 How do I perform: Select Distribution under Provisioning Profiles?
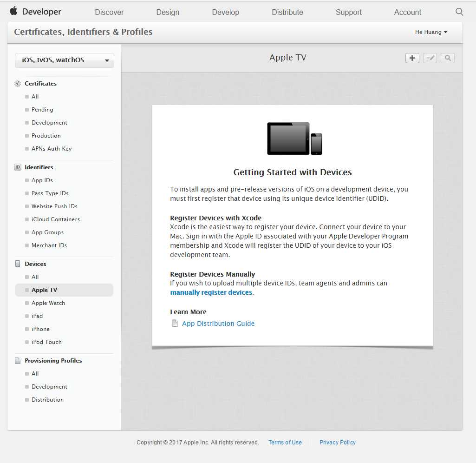coord(48,400)
